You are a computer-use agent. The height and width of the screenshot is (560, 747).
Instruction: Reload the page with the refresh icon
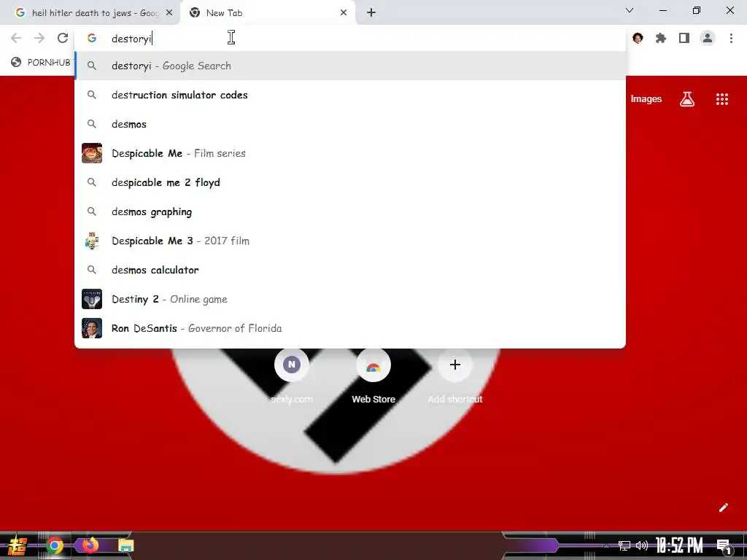coord(63,38)
